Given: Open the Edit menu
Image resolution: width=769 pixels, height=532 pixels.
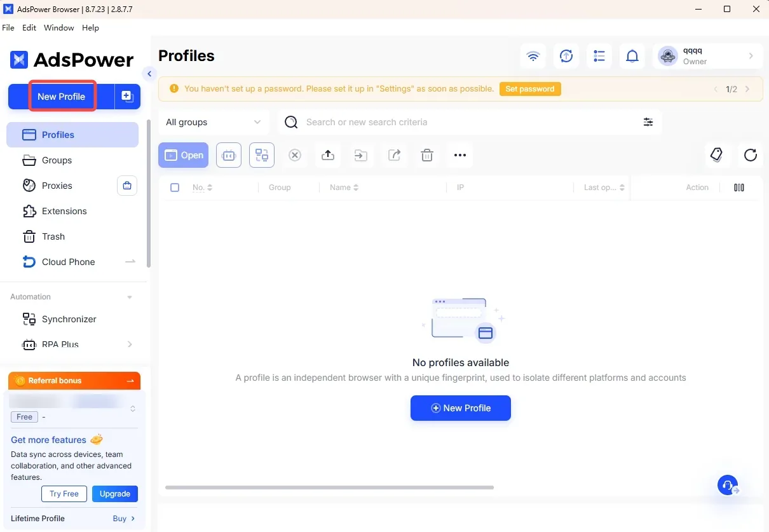Looking at the screenshot, I should pos(29,28).
